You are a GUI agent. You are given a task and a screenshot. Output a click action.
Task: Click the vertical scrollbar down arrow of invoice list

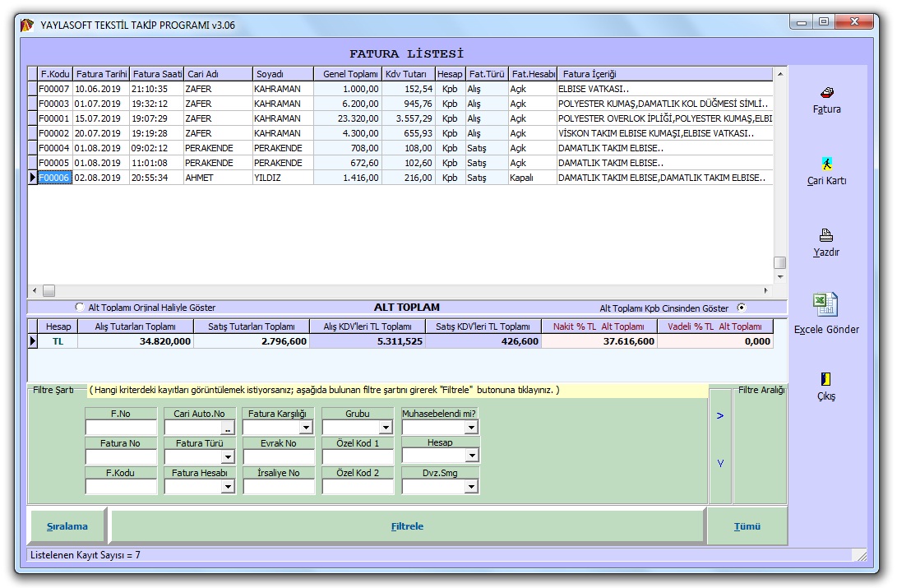click(780, 277)
